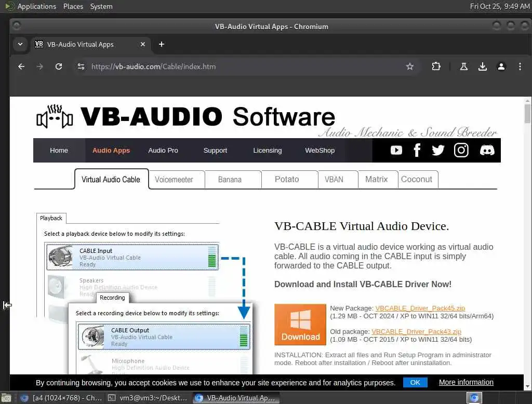Open the Instagram social icon
This screenshot has height=404, width=532.
[461, 150]
